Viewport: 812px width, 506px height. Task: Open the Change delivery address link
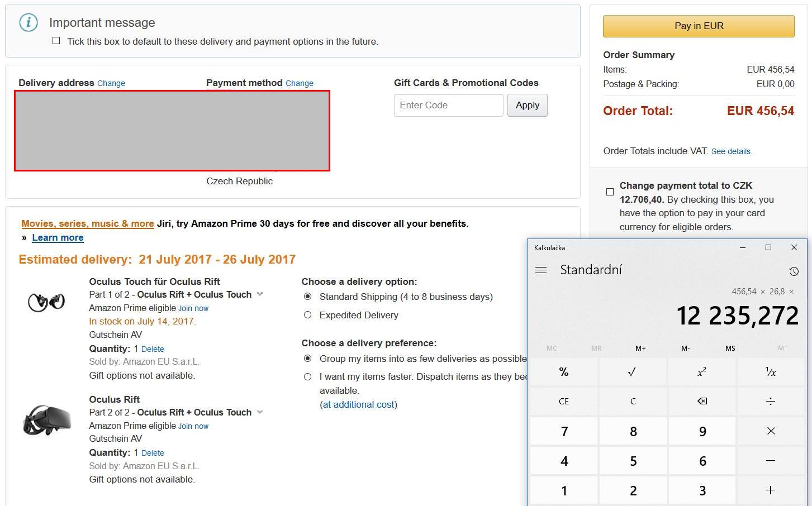111,83
